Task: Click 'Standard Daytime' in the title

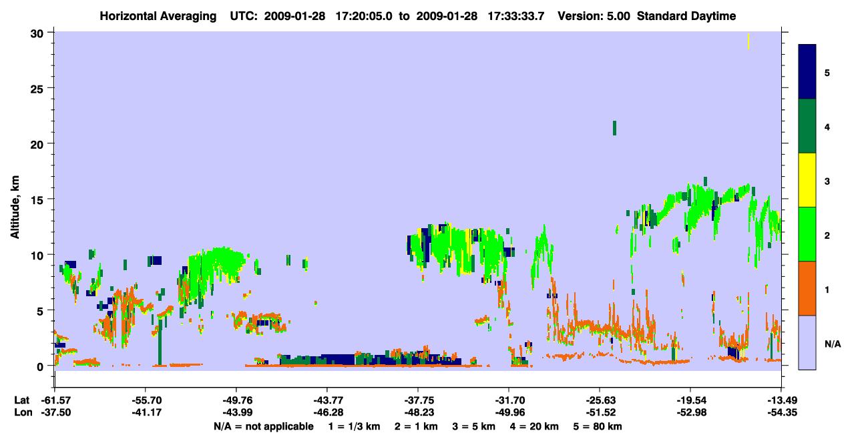Action: [x=686, y=17]
